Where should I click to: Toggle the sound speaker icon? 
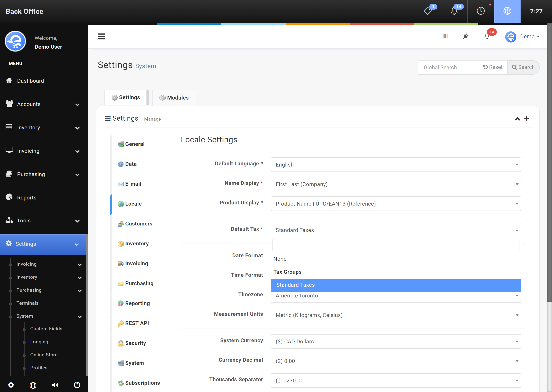point(55,385)
